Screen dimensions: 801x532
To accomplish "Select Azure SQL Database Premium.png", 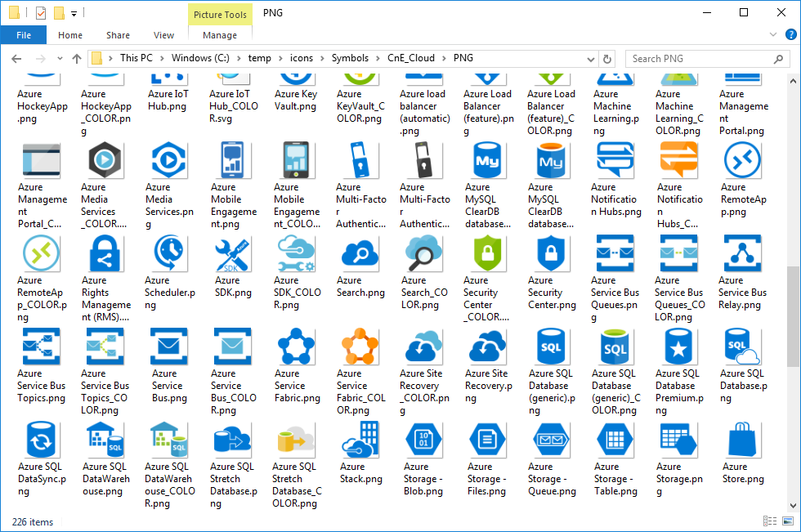I will [678, 346].
